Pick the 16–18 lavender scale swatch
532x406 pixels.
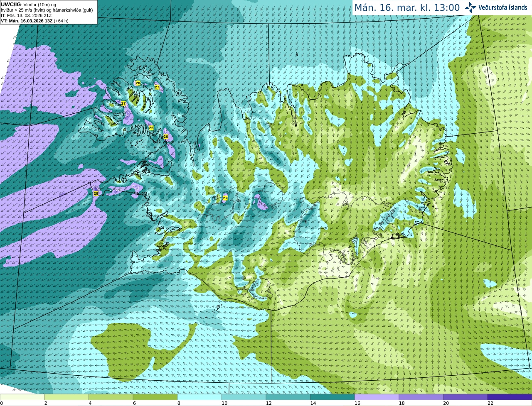(377, 397)
